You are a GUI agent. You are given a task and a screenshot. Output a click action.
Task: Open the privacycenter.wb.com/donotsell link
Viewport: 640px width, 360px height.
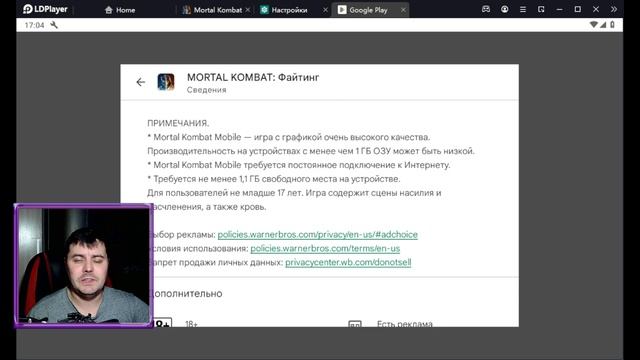pos(348,262)
